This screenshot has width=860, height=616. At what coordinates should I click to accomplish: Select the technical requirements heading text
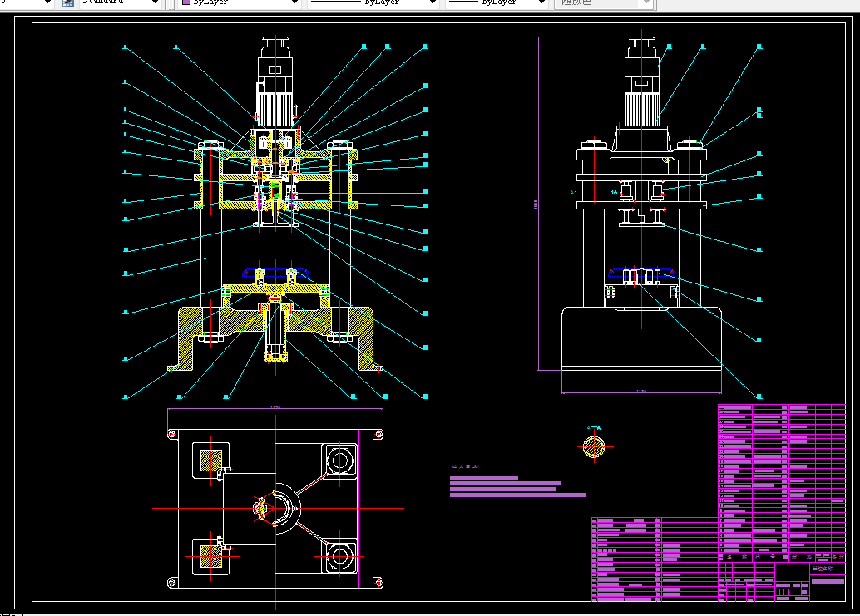(x=465, y=466)
